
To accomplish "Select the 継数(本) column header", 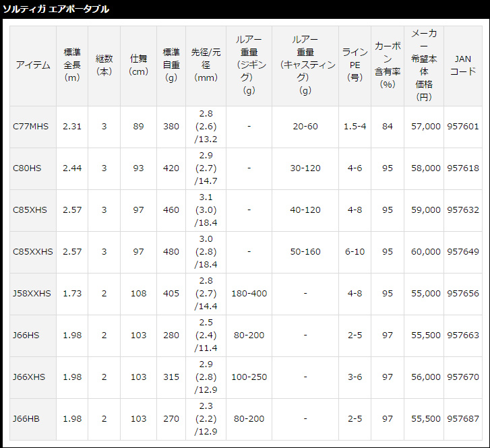I will 104,65.
